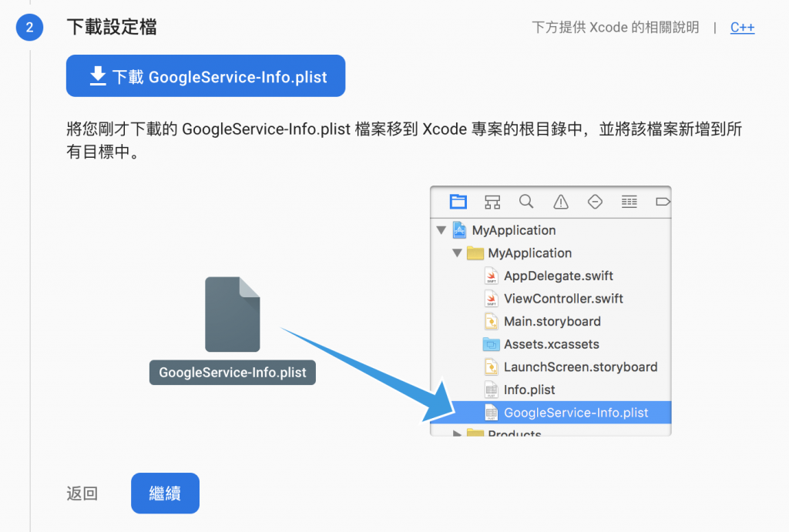Image resolution: width=789 pixels, height=532 pixels.
Task: Select Main.storyboard file icon
Action: (491, 321)
